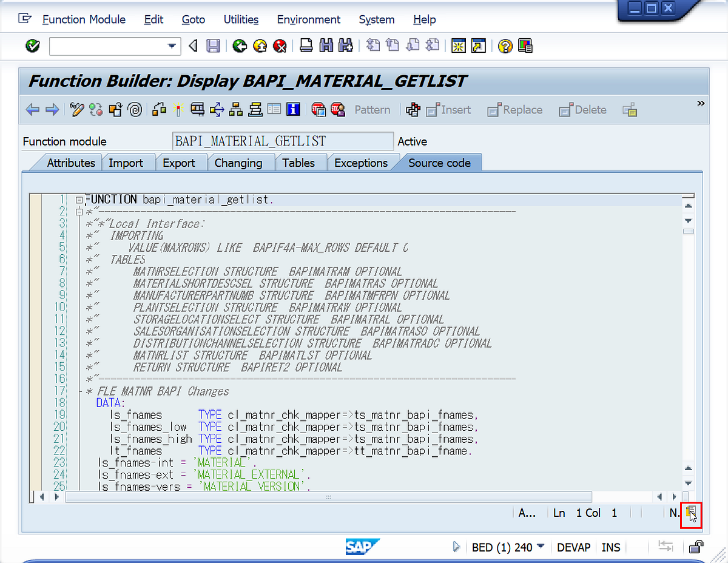
Task: Open the Utilities menu
Action: click(241, 19)
